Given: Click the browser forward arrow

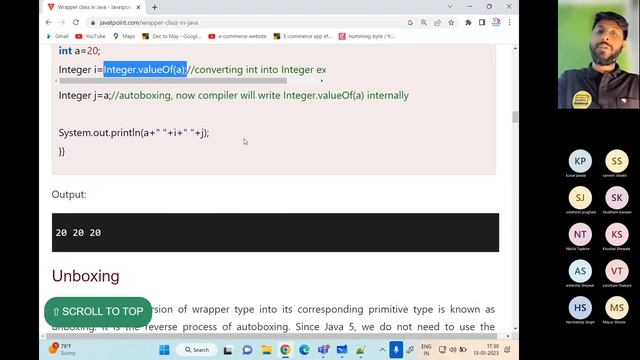Looking at the screenshot, I should pos(62,22).
